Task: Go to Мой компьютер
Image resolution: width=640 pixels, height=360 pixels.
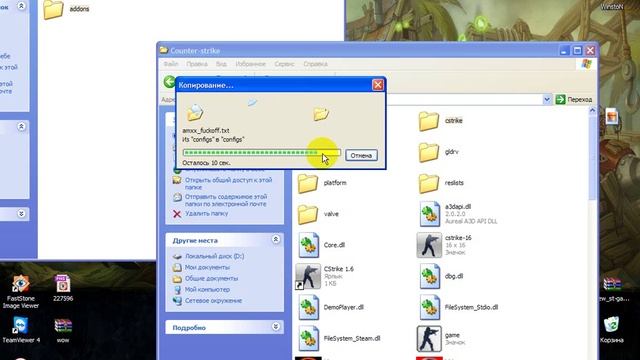Action: coord(207,289)
